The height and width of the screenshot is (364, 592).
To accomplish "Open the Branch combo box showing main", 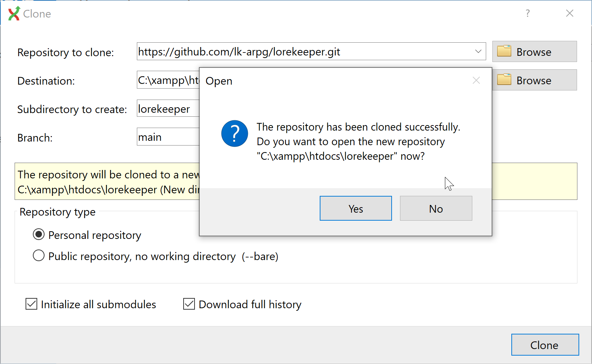I will [168, 137].
